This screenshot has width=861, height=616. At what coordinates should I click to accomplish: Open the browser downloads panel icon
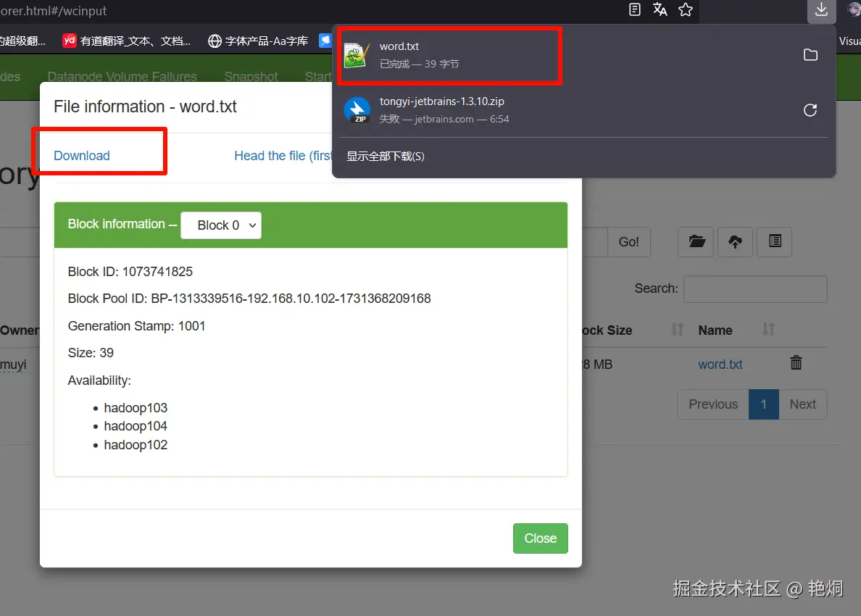(821, 10)
